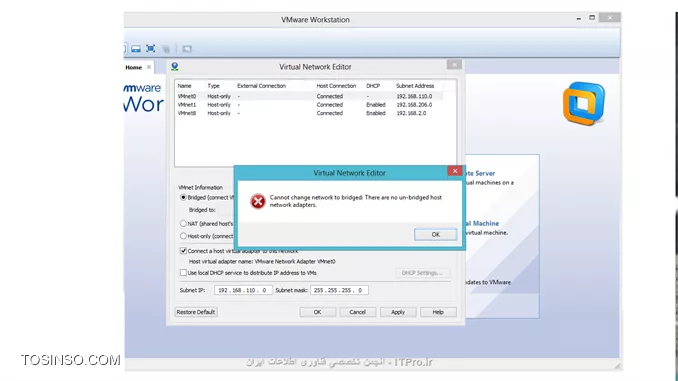Select the Bridged radio button
Image resolution: width=678 pixels, height=381 pixels.
tap(183, 197)
